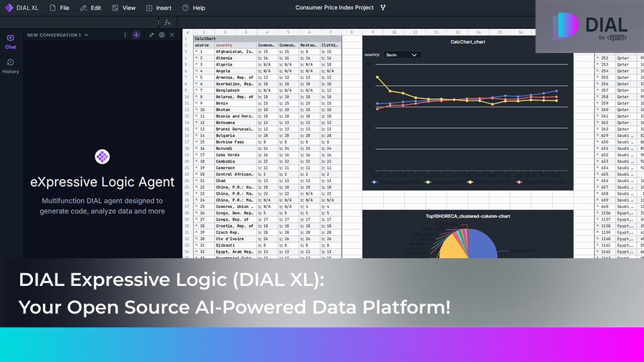This screenshot has height=362, width=644.
Task: Open the Edit menu
Action: point(91,8)
